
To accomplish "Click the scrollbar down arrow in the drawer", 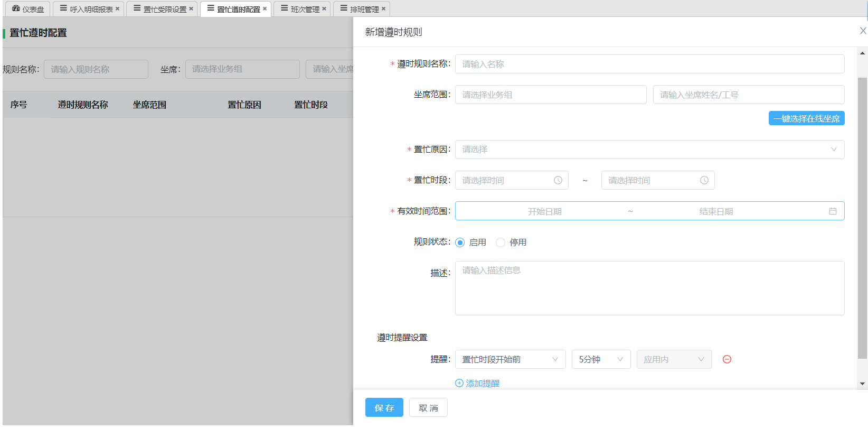I will [x=862, y=384].
